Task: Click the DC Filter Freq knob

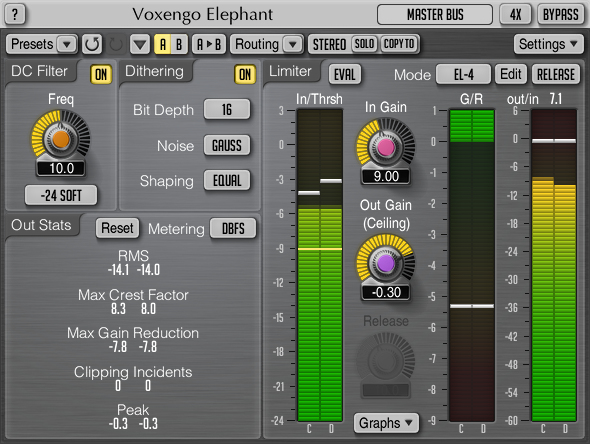Action: (61, 139)
